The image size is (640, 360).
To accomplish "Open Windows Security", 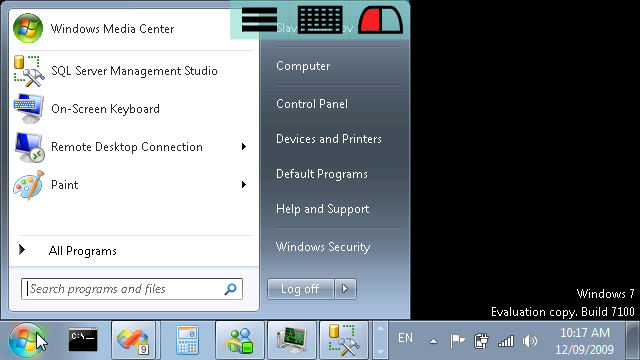I will coord(323,247).
